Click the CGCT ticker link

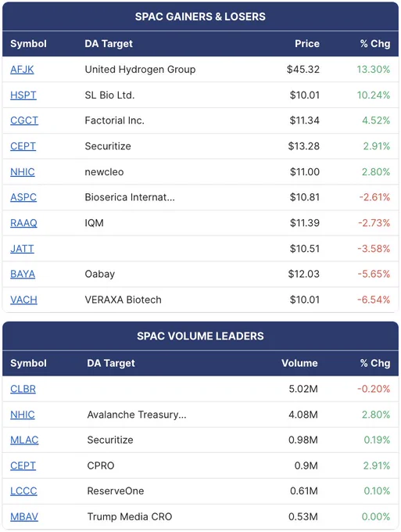(x=24, y=120)
